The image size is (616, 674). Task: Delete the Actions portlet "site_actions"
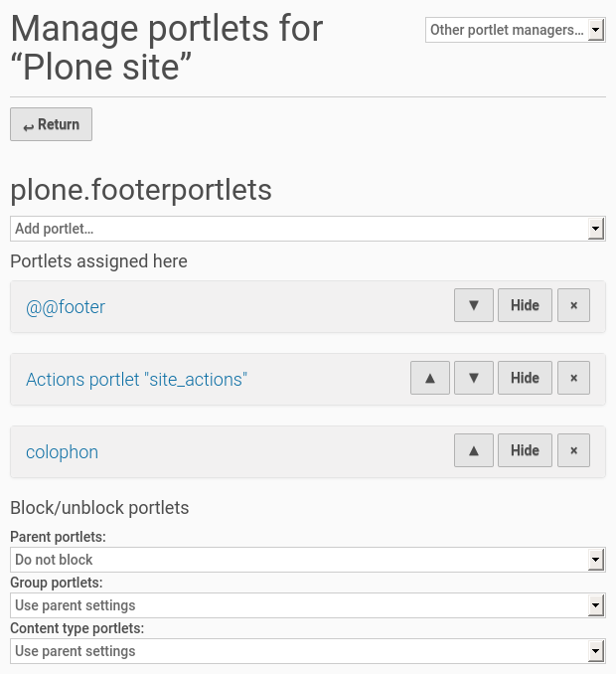[573, 378]
